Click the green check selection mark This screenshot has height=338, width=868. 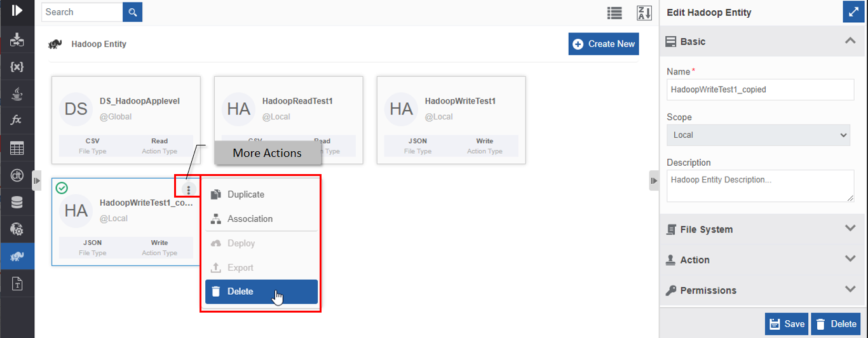tap(62, 188)
